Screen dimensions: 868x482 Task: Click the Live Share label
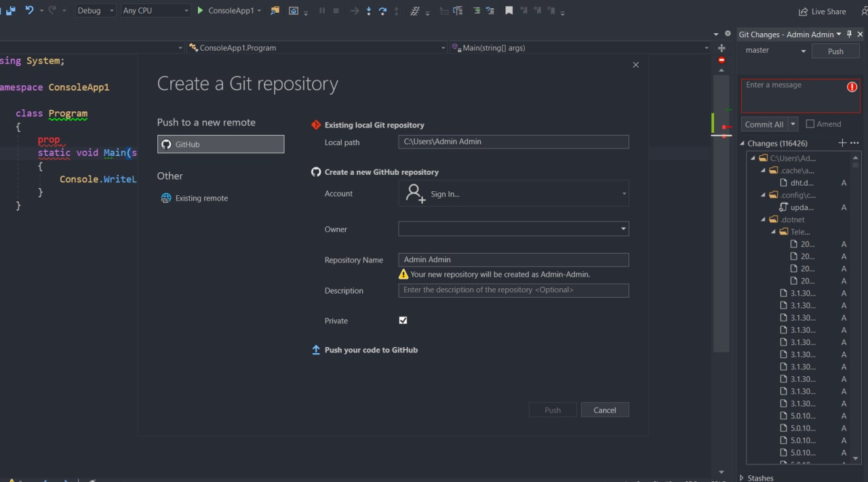(x=829, y=12)
